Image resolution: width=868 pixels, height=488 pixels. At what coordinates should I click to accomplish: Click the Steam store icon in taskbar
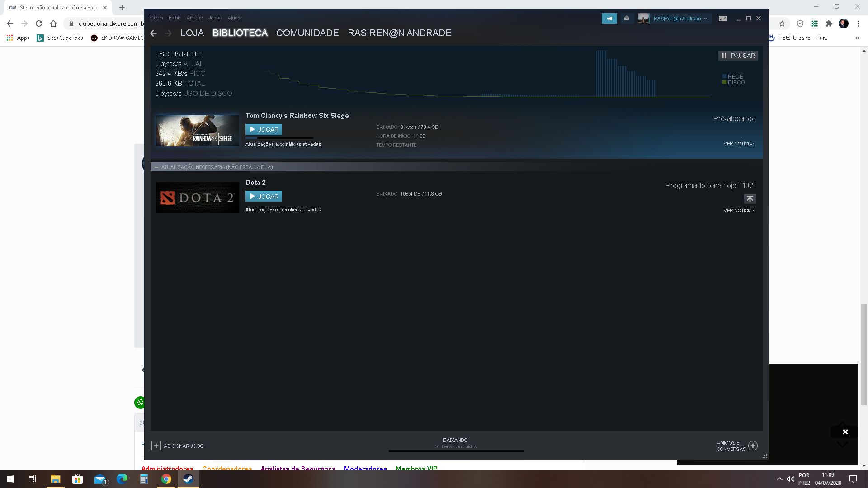189,479
